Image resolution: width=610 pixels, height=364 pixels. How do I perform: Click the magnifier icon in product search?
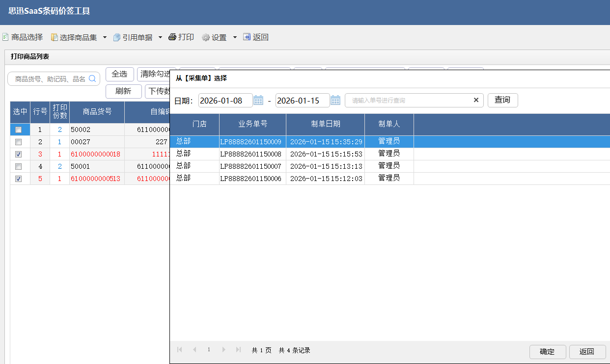[x=92, y=78]
